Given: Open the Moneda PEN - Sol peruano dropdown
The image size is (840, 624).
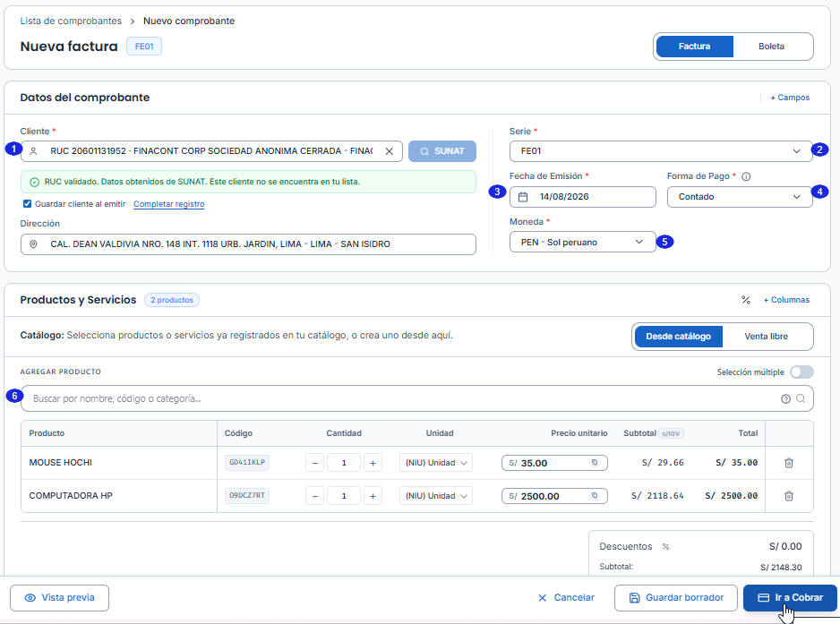Looking at the screenshot, I should coord(582,242).
